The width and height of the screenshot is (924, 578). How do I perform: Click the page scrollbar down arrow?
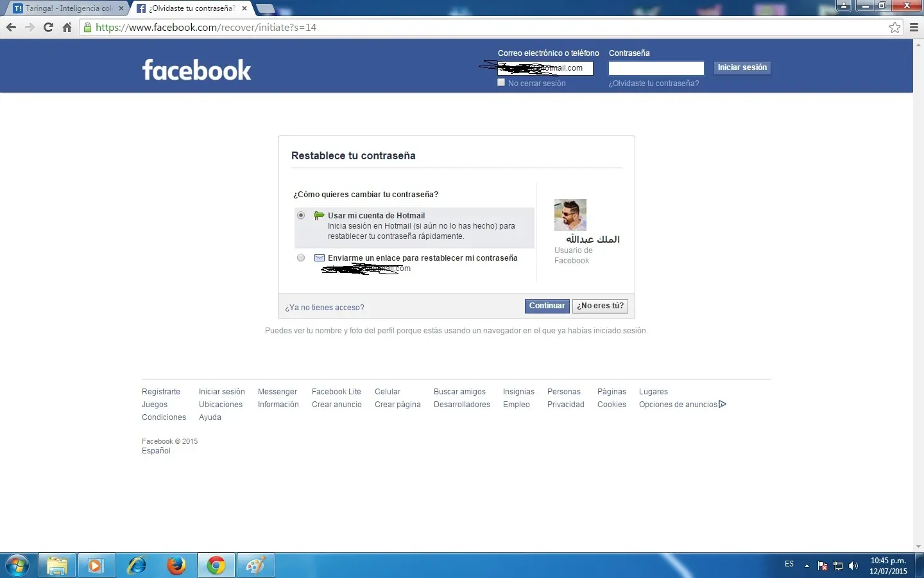[918, 547]
